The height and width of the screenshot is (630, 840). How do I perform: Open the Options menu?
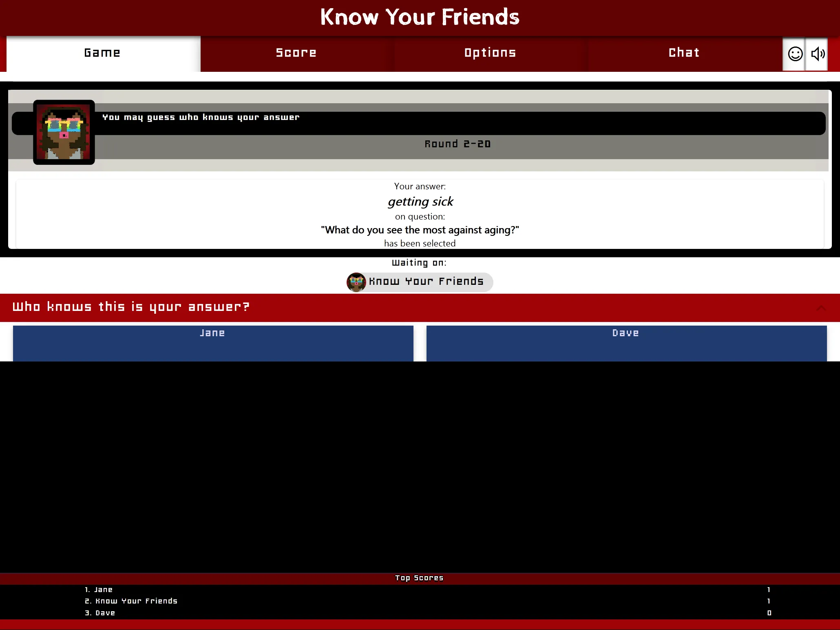pyautogui.click(x=490, y=53)
